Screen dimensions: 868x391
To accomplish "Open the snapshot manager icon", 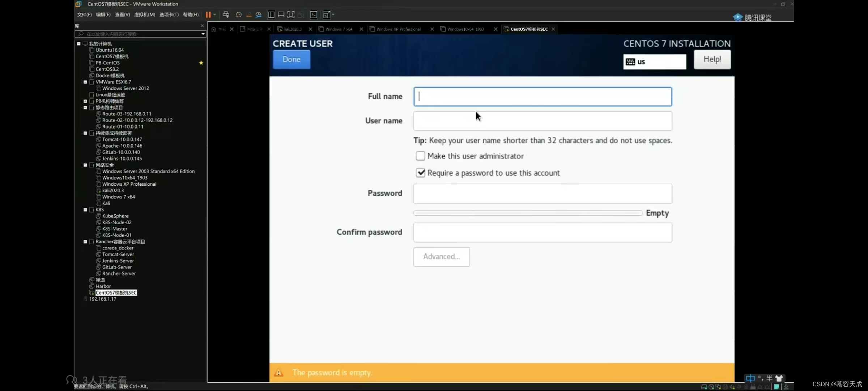I will coord(259,15).
